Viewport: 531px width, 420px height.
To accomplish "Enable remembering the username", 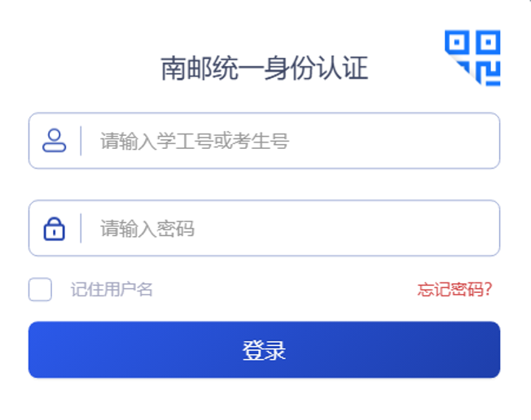I will point(40,290).
